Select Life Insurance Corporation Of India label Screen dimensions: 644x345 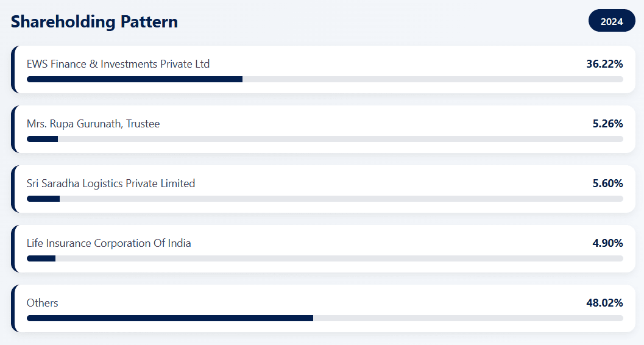tap(109, 243)
